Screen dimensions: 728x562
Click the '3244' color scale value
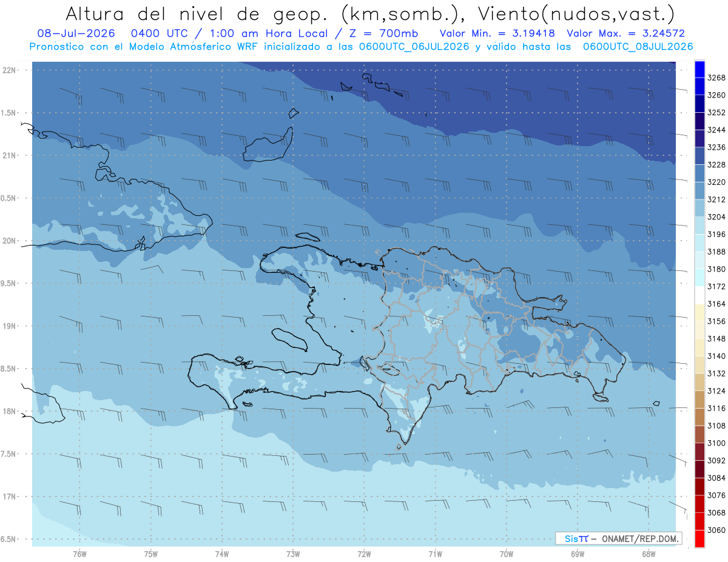716,130
